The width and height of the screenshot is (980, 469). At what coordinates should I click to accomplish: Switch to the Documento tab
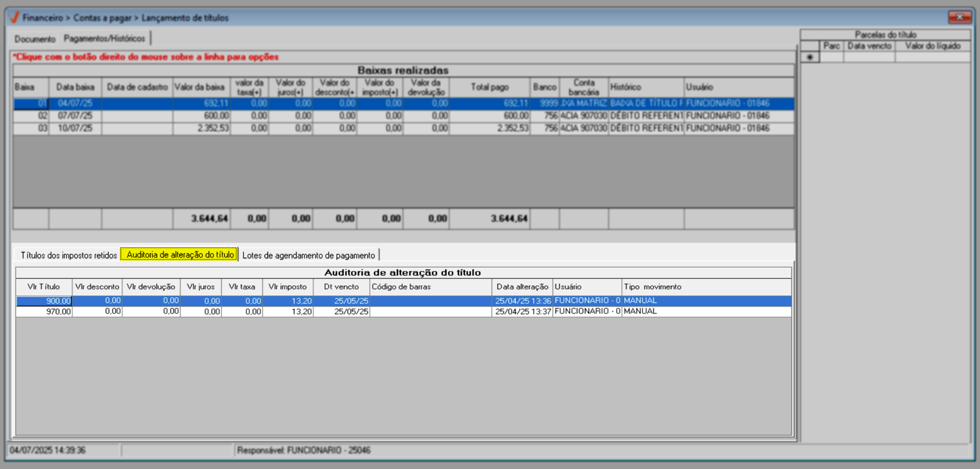tap(35, 39)
